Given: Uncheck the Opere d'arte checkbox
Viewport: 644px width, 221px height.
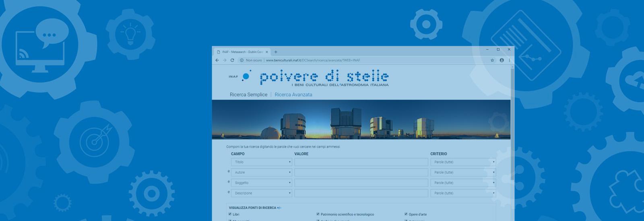Looking at the screenshot, I should pyautogui.click(x=406, y=214).
